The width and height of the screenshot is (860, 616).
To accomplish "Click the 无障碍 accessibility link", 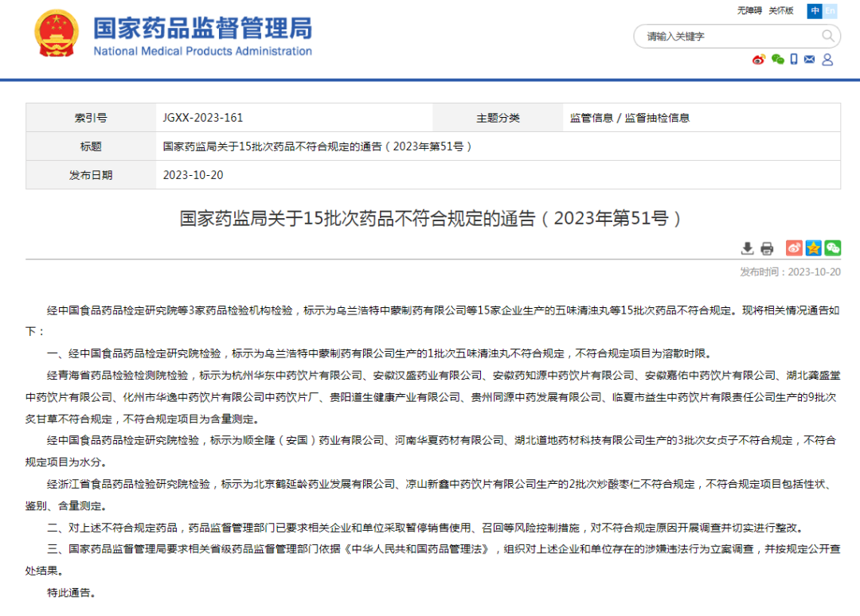I will [x=749, y=10].
